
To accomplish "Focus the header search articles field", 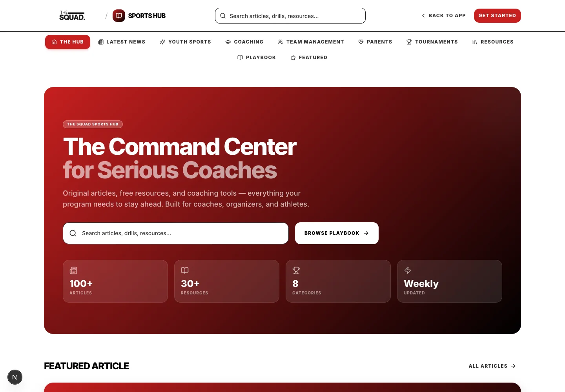I will point(290,16).
